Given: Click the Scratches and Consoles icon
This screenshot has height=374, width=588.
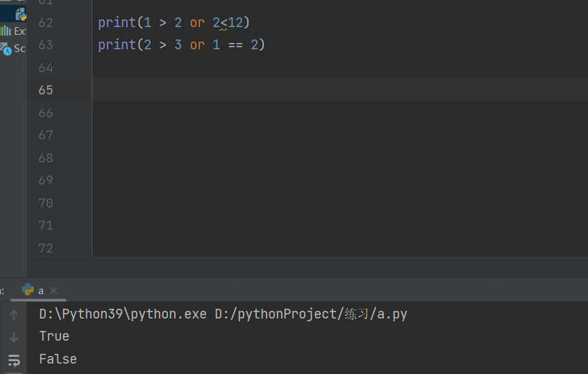Looking at the screenshot, I should [6, 49].
